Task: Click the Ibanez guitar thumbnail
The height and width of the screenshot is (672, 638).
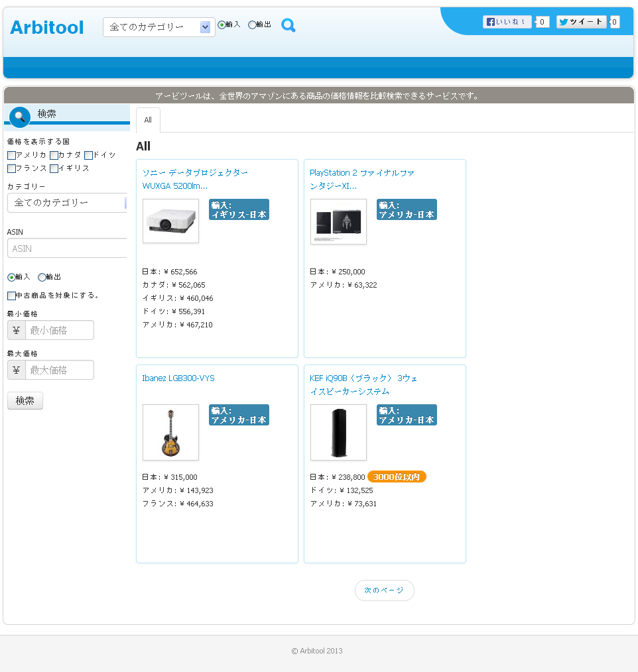Action: [x=170, y=433]
